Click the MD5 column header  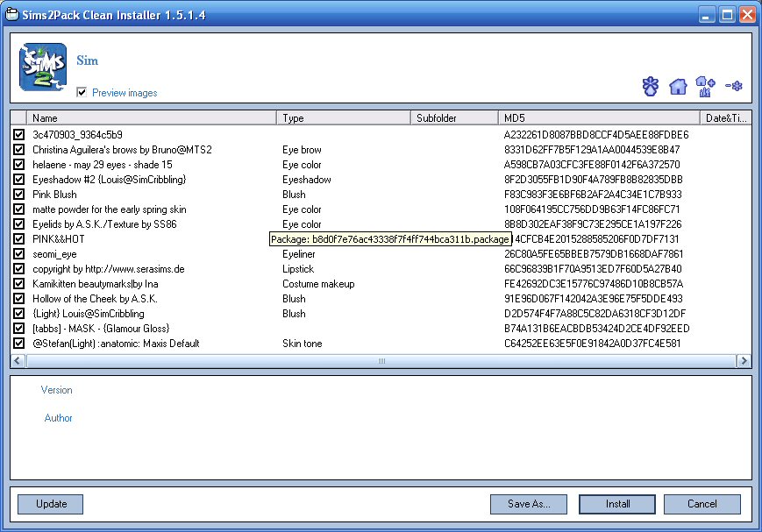(x=598, y=117)
